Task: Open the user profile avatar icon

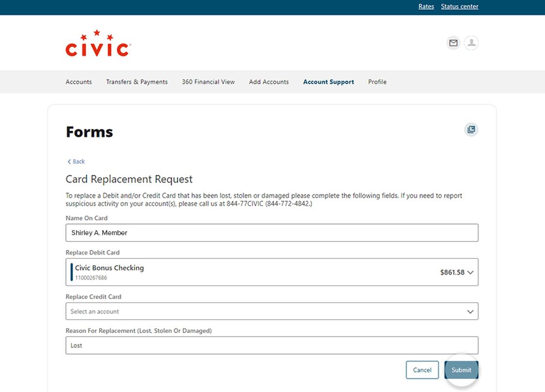Action: 471,43
